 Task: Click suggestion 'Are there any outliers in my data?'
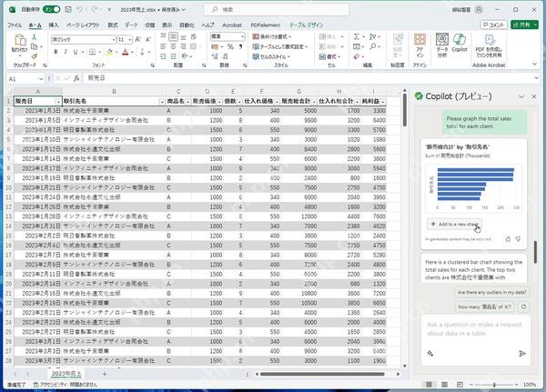coord(492,293)
